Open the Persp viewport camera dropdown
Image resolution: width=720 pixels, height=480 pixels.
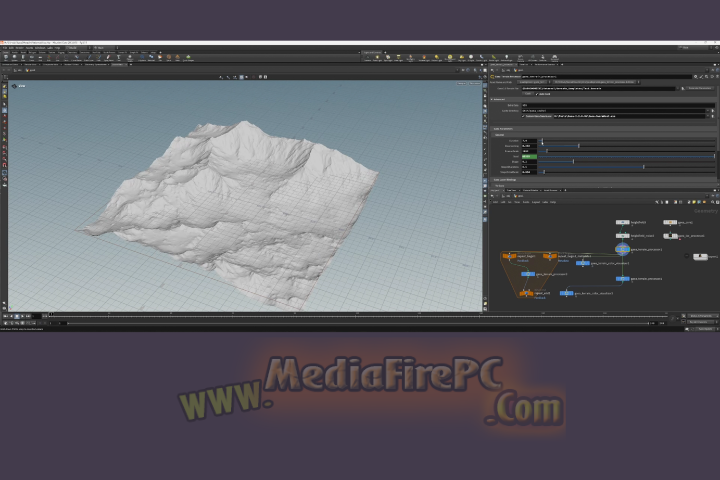(461, 84)
